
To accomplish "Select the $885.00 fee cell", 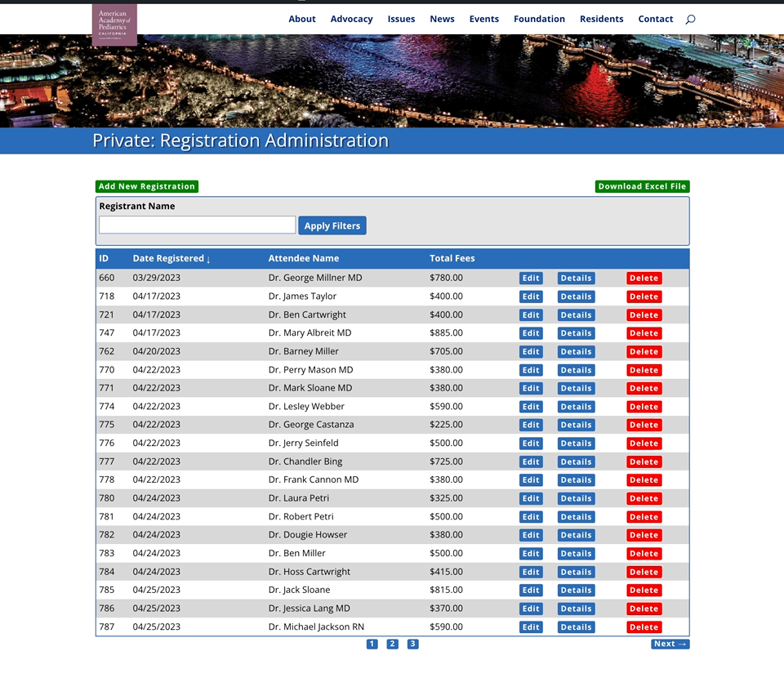I will point(446,333).
